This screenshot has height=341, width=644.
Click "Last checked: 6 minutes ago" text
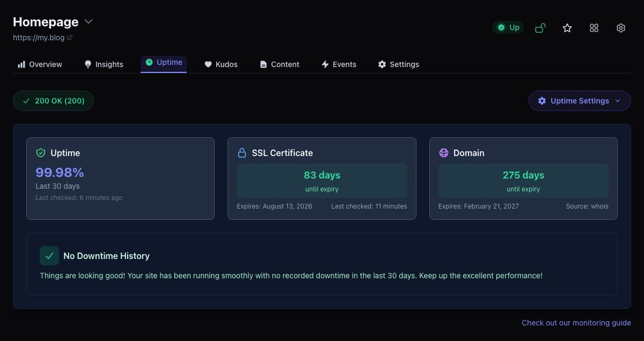[79, 198]
